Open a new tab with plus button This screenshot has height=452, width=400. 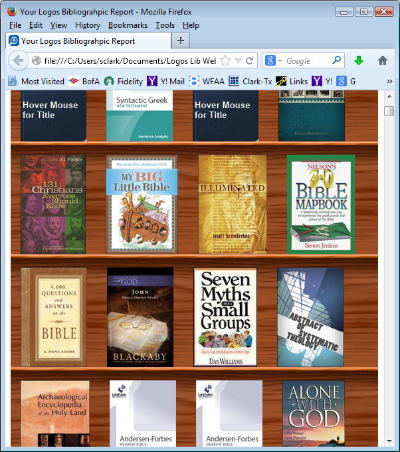pyautogui.click(x=181, y=41)
